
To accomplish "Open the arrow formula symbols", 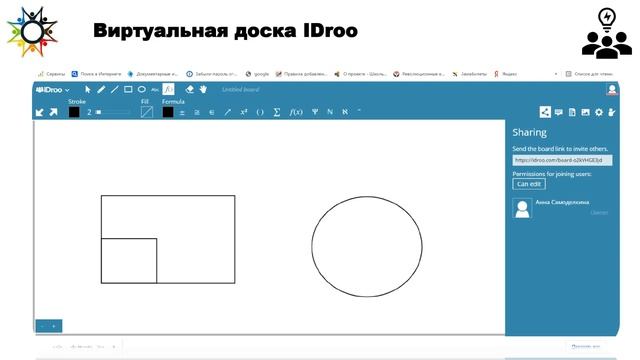I will 227,112.
